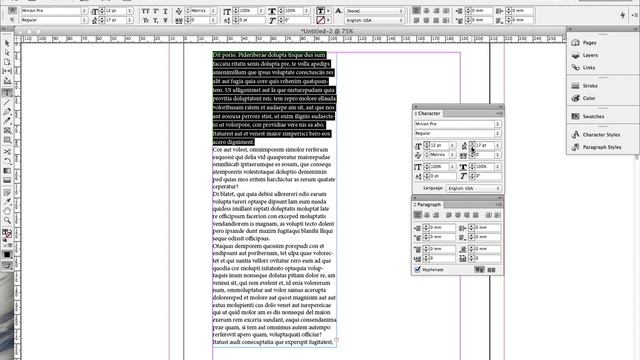Open font style dropdown in Character panel
This screenshot has width=640, height=360.
point(498,133)
